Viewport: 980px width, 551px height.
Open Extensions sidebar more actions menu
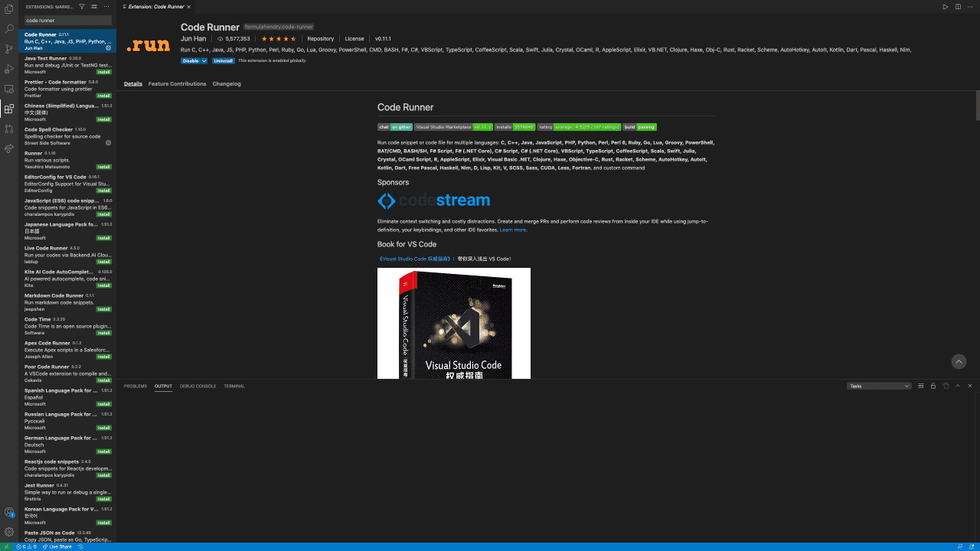point(107,6)
